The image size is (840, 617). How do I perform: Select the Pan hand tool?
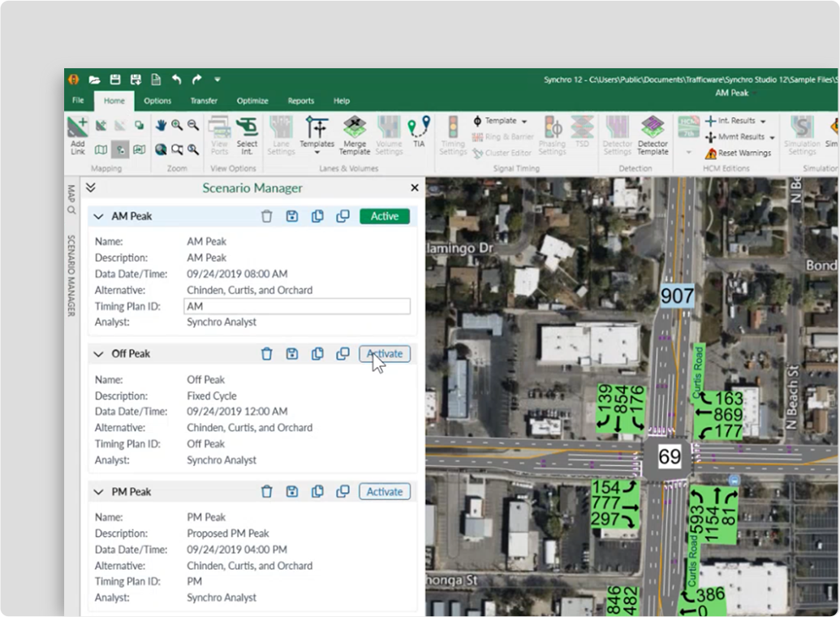coord(161,125)
